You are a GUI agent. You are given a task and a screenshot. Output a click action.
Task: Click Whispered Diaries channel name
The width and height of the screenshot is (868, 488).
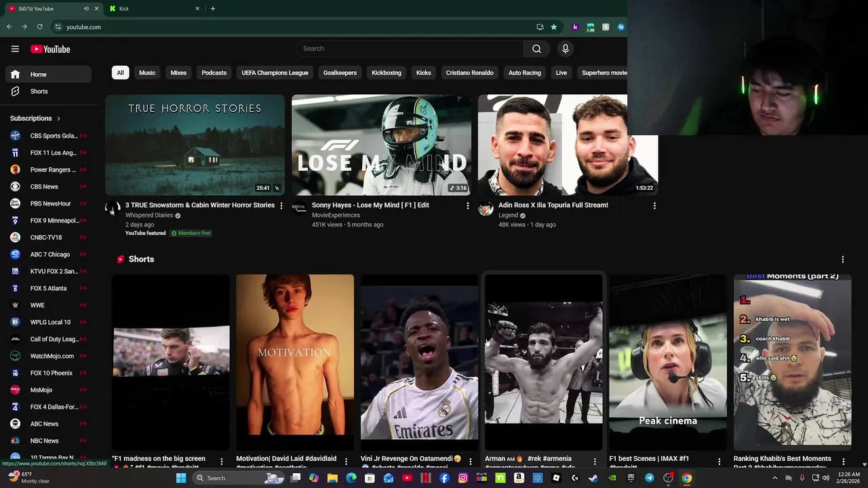coord(149,216)
